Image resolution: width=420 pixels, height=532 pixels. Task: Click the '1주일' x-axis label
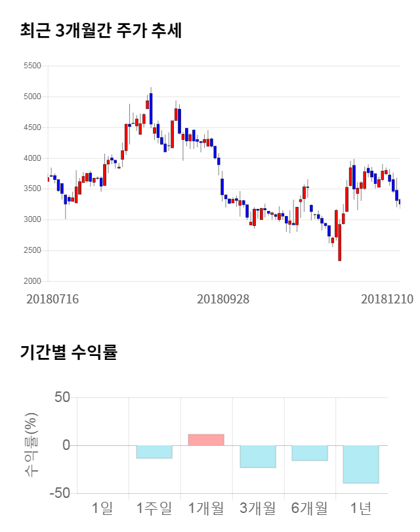click(x=154, y=508)
